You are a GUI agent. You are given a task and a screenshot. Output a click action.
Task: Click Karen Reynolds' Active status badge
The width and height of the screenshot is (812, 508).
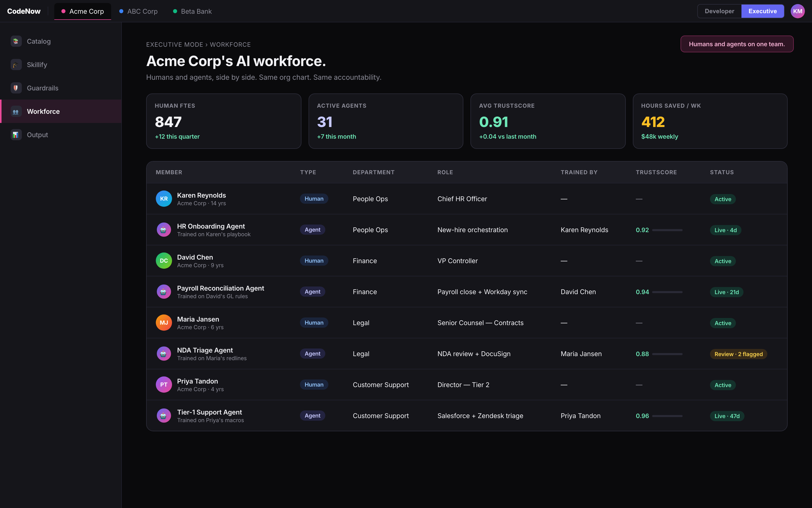pyautogui.click(x=723, y=199)
